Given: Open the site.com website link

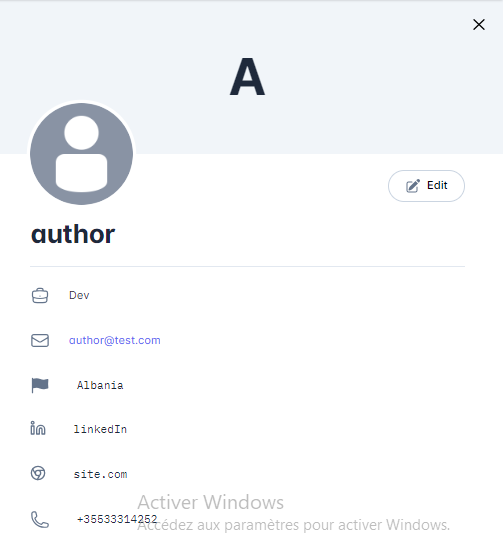Looking at the screenshot, I should click(x=100, y=474).
